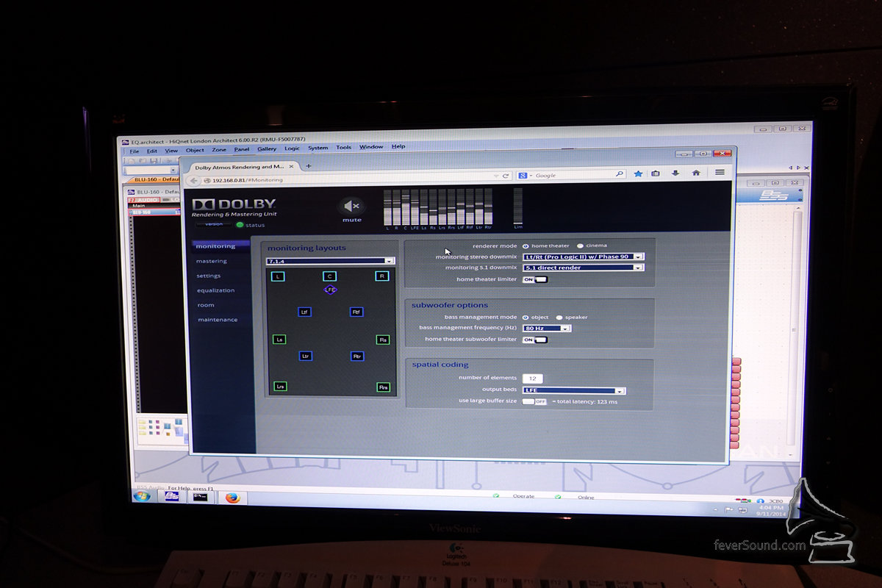Viewport: 882px width, 588px height.
Task: Select the Rtf overhead speaker
Action: 356,312
